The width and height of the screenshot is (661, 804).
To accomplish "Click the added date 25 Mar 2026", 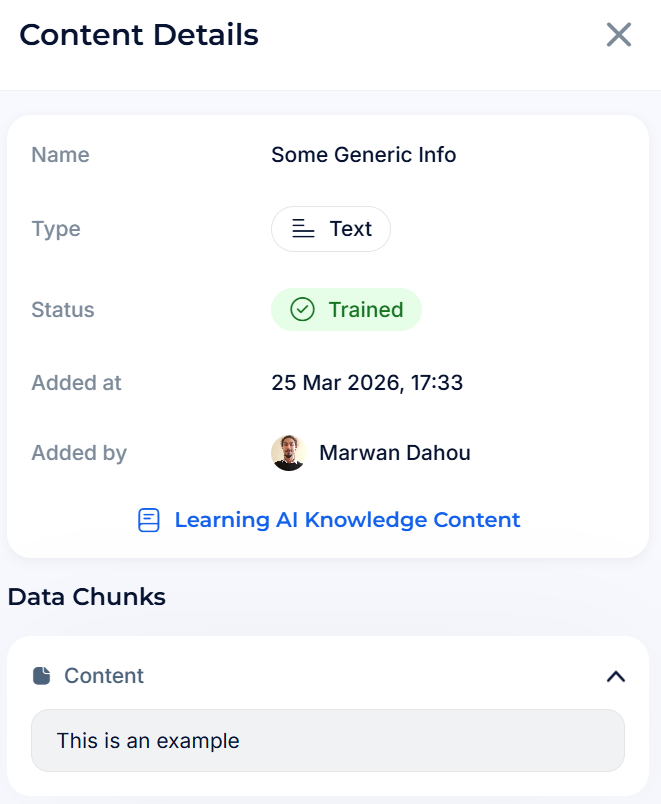I will click(x=367, y=382).
